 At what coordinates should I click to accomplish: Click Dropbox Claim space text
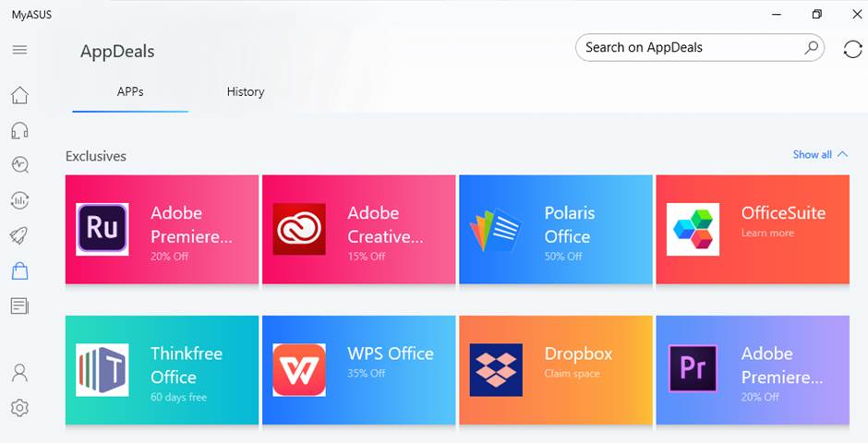pos(572,373)
